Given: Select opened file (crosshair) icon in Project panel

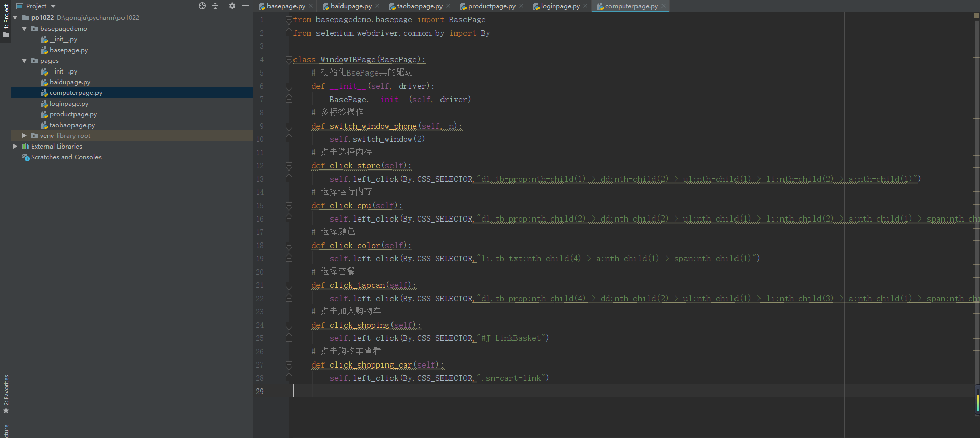Looking at the screenshot, I should 202,6.
